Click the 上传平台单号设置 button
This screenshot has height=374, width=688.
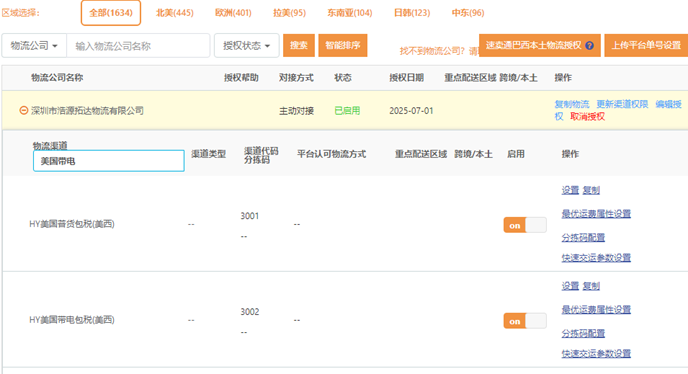pyautogui.click(x=646, y=45)
